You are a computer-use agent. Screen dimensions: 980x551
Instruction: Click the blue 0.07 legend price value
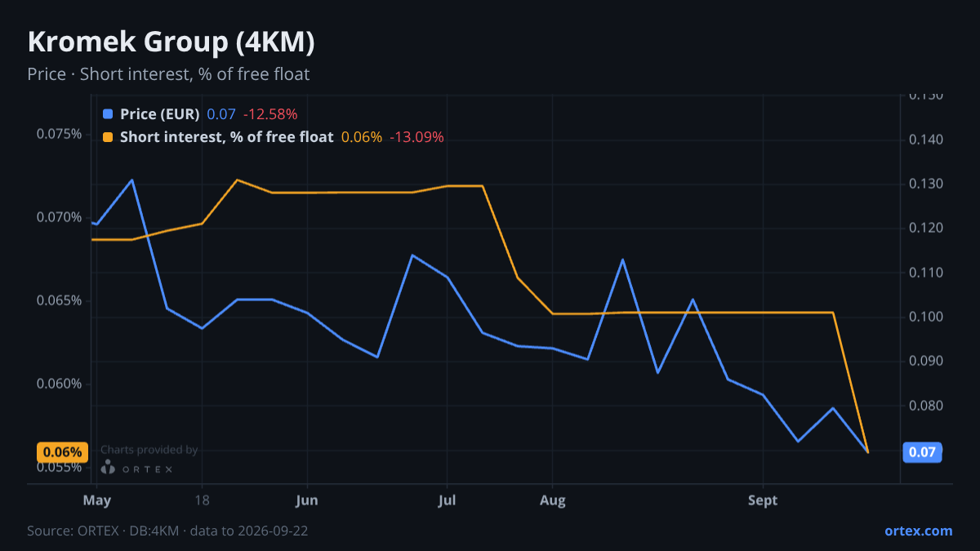click(x=221, y=114)
